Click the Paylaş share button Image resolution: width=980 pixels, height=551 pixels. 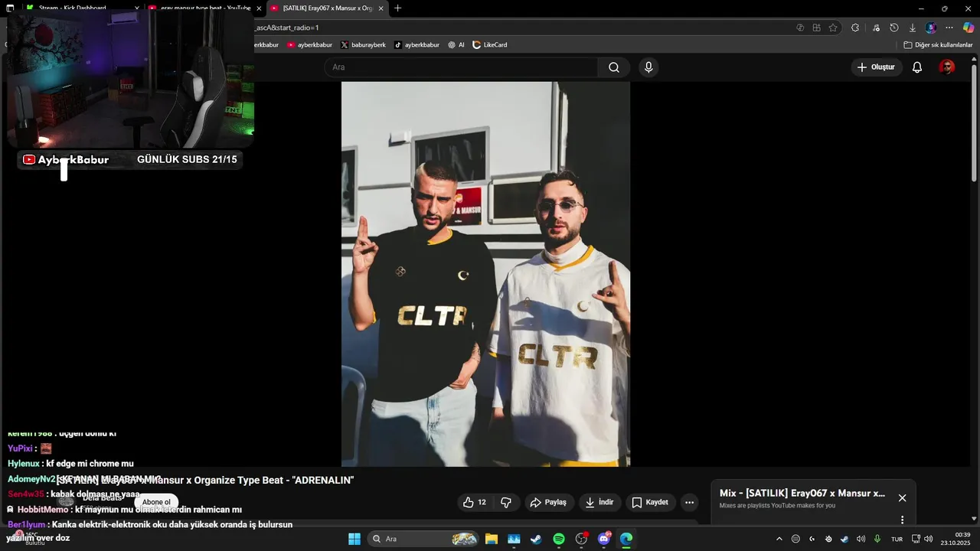(x=549, y=502)
